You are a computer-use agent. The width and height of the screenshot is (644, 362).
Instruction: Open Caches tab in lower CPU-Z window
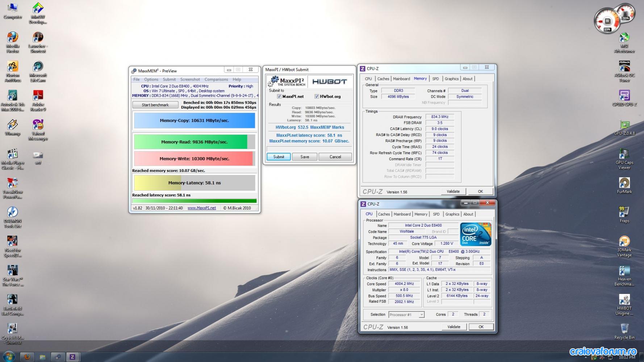[x=384, y=214]
